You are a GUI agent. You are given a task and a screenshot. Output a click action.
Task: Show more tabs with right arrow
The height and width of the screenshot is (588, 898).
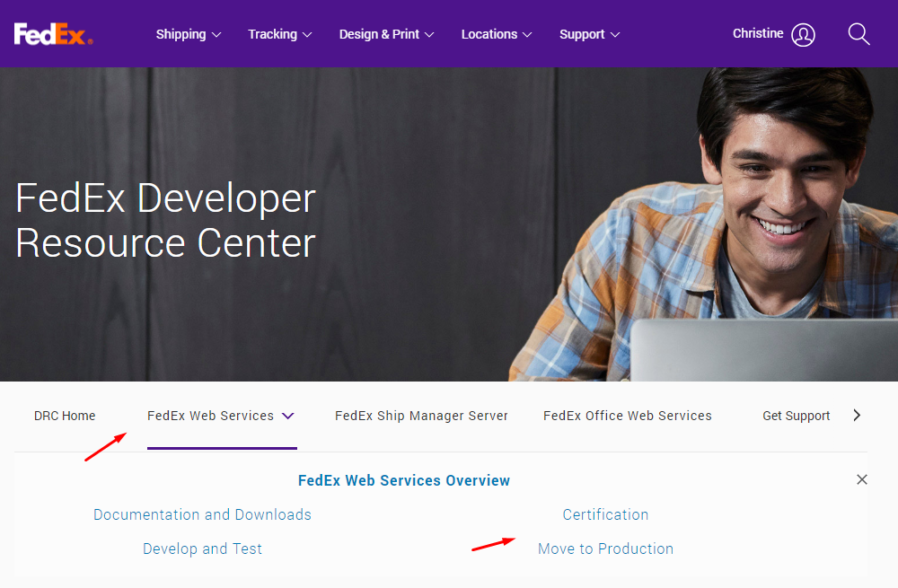(857, 415)
